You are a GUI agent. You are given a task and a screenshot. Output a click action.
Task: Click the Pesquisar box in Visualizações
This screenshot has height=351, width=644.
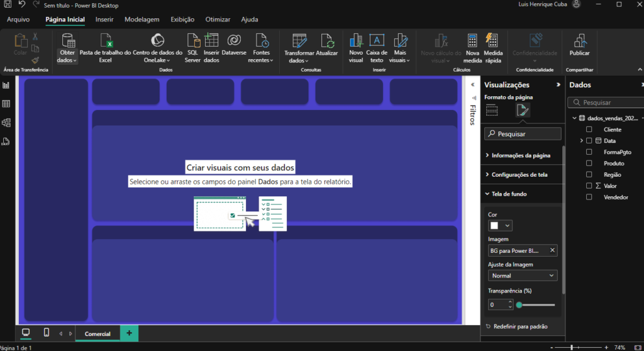pos(523,134)
